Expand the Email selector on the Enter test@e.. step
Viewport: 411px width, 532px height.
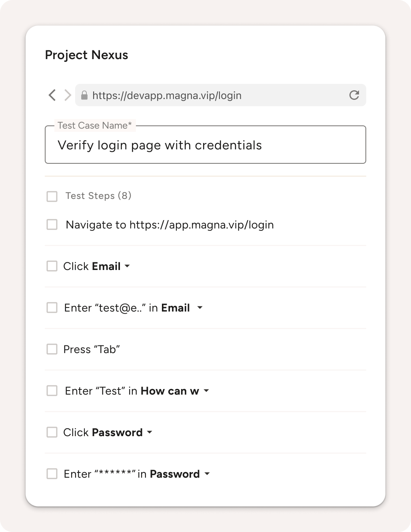200,308
